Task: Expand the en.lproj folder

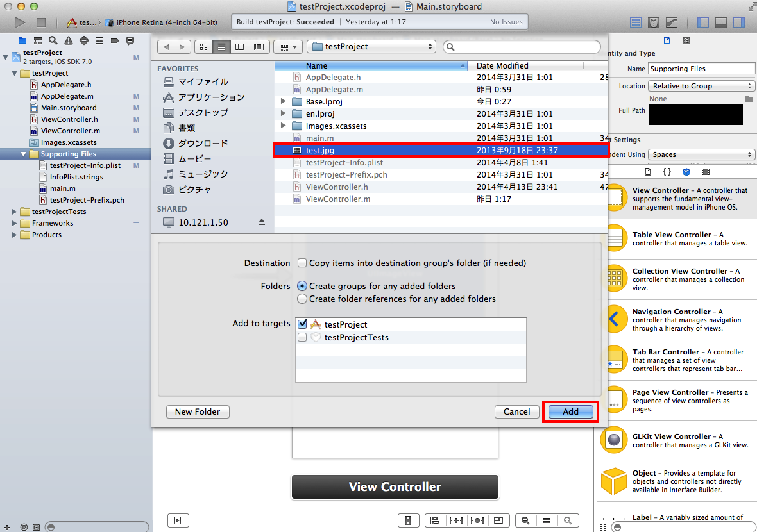Action: pyautogui.click(x=284, y=113)
